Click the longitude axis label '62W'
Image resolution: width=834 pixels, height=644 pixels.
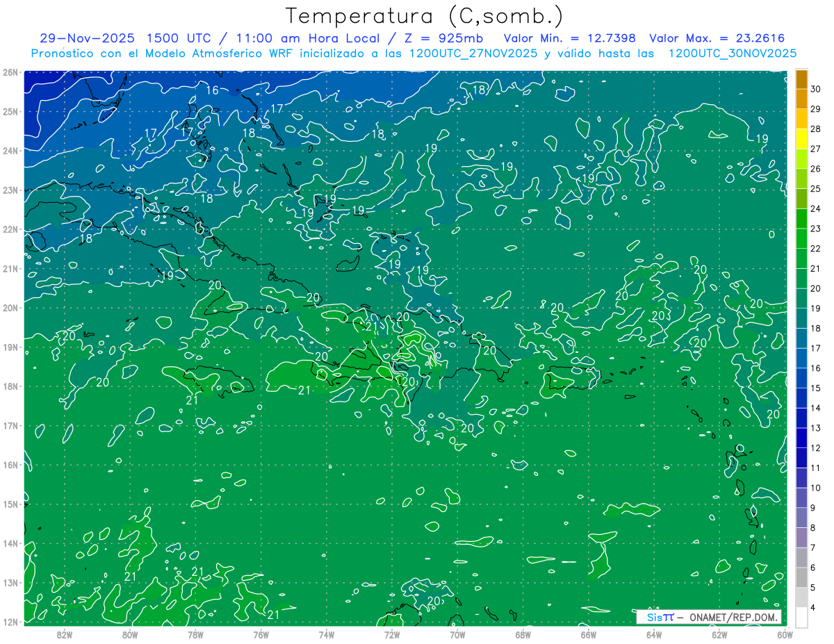click(719, 634)
